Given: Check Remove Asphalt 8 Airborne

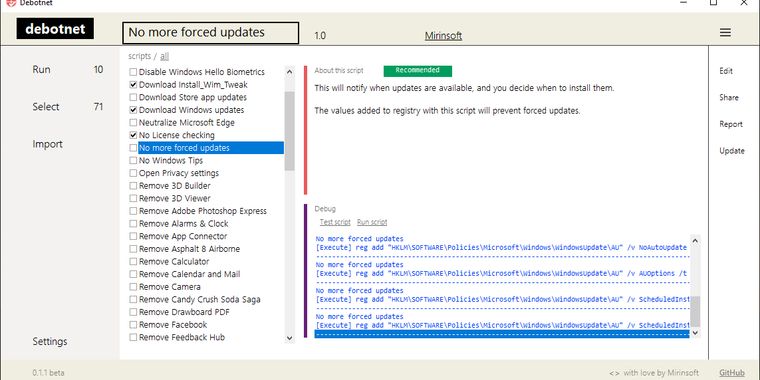Looking at the screenshot, I should [133, 249].
